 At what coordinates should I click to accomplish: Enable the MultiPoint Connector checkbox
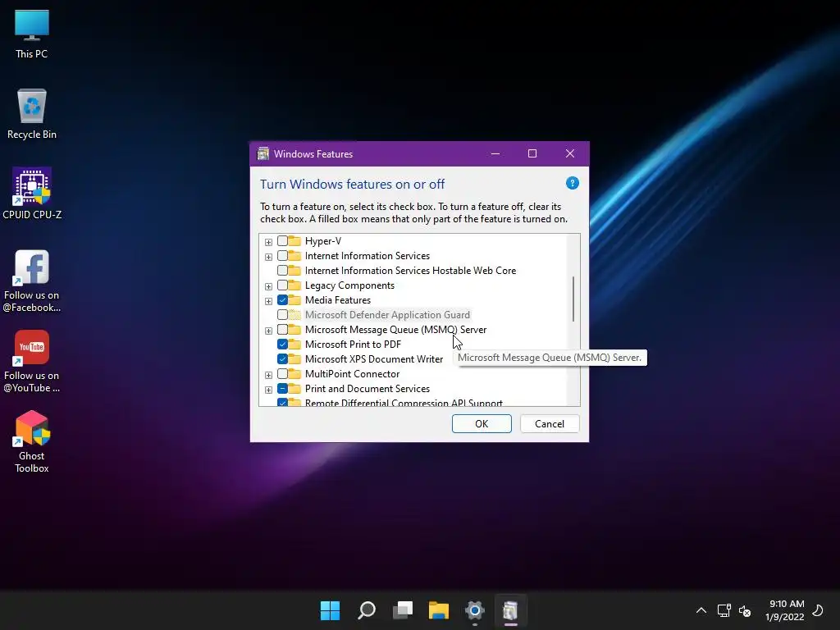[x=282, y=374]
